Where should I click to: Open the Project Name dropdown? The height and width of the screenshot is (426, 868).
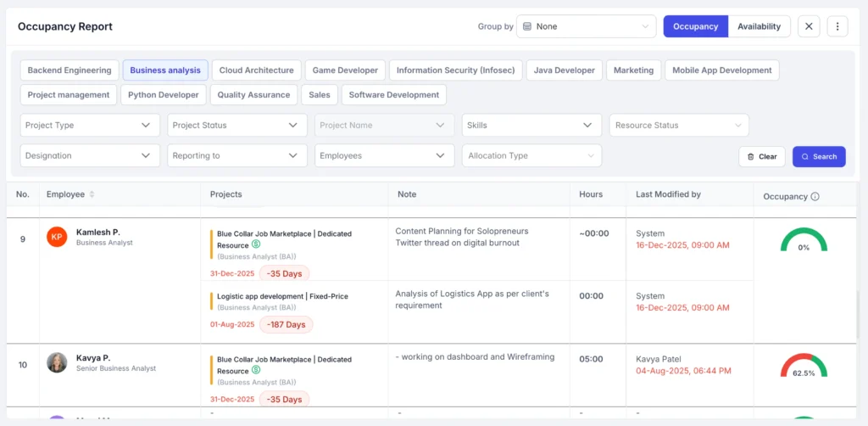click(x=384, y=126)
